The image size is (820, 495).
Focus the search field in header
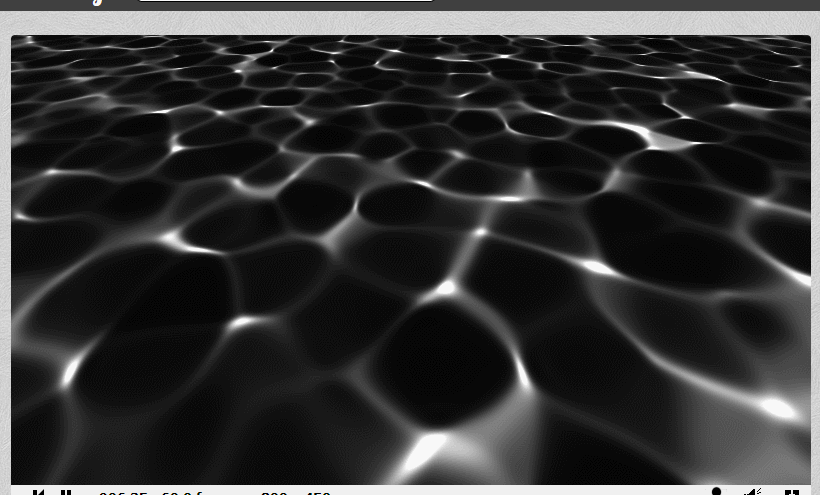[285, 1]
